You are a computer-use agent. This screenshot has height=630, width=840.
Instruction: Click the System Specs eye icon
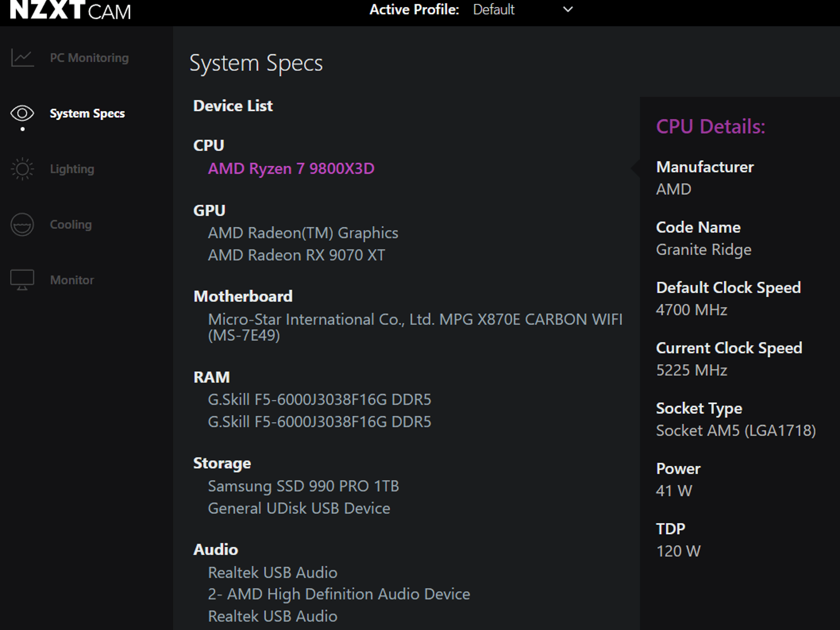(22, 113)
